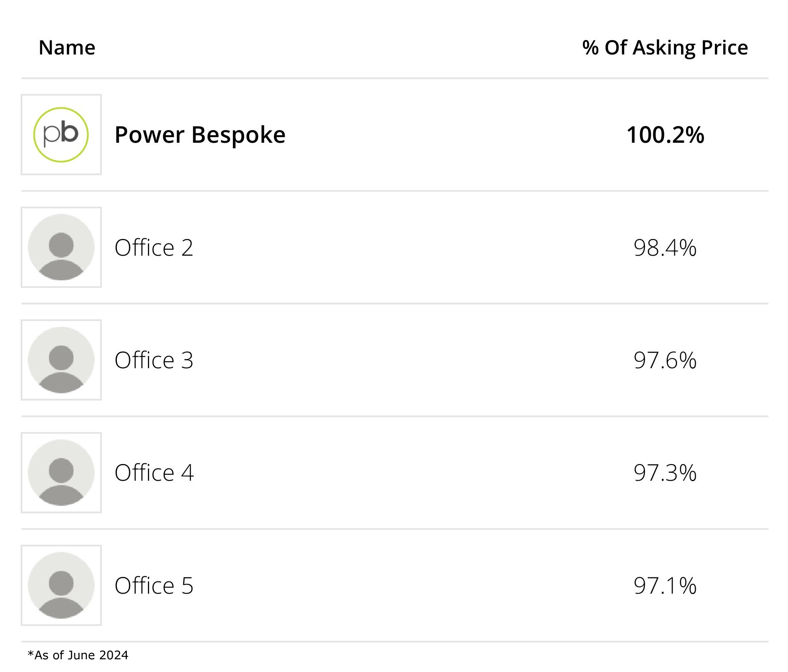Click the Power Bespoke pb logo
Viewport: 788px width, 672px height.
pos(61,134)
